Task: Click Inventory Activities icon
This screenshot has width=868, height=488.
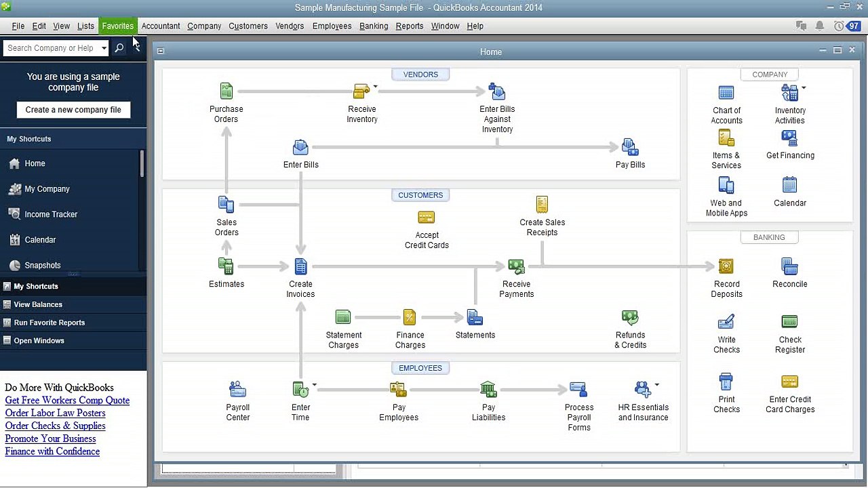Action: click(790, 93)
